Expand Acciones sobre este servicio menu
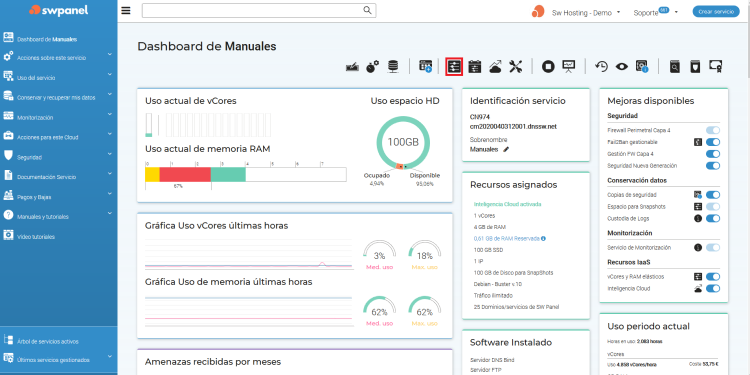The width and height of the screenshot is (750, 375). click(58, 57)
